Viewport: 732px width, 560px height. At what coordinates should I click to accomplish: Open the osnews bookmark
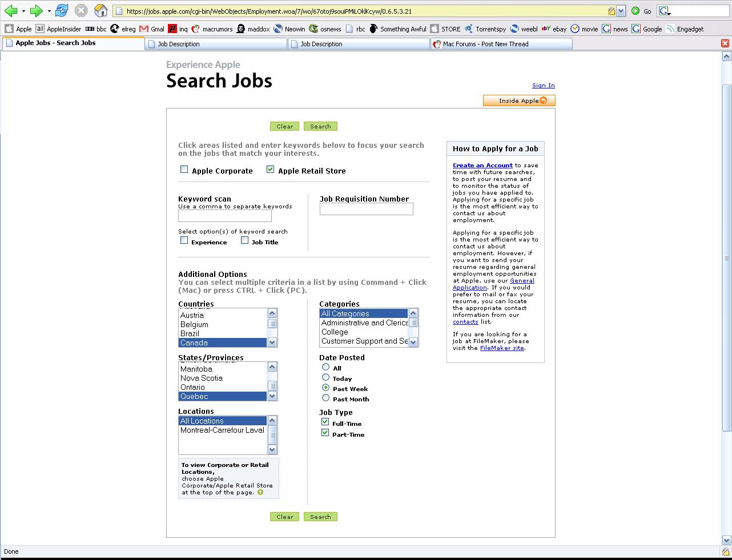pyautogui.click(x=325, y=29)
